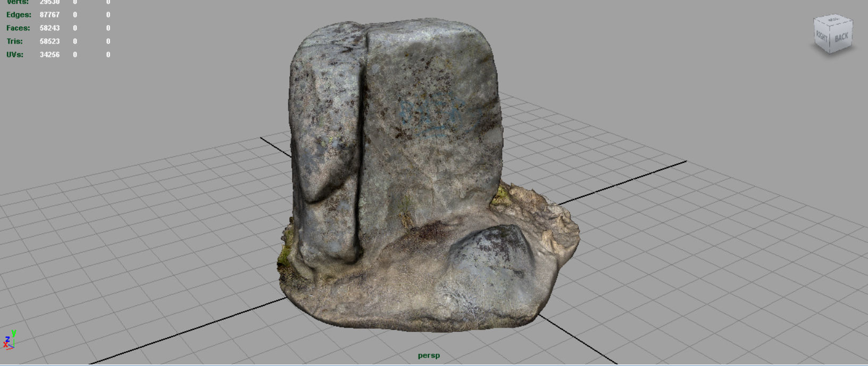Click the face count value 58243
This screenshot has width=868, height=366.
49,28
